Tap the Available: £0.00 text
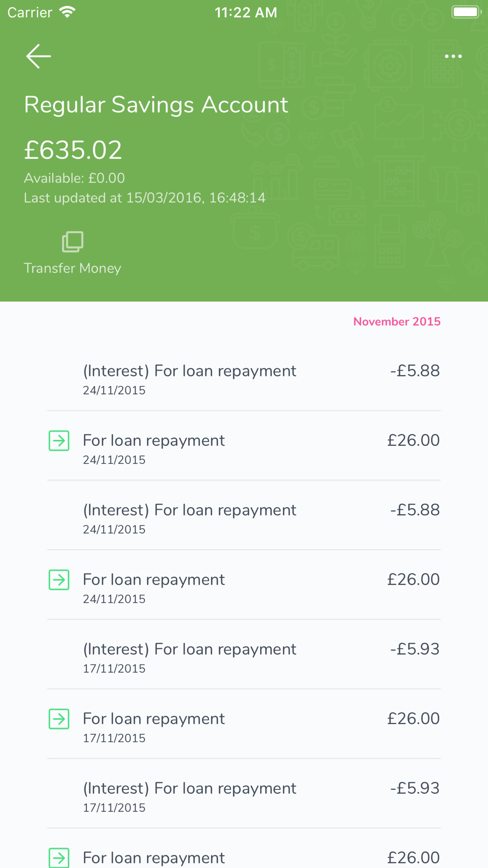This screenshot has width=488, height=868. tap(74, 178)
